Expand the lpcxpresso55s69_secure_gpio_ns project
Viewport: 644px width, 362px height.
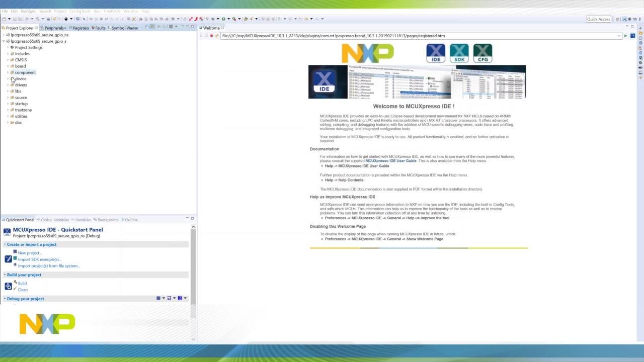(x=4, y=35)
